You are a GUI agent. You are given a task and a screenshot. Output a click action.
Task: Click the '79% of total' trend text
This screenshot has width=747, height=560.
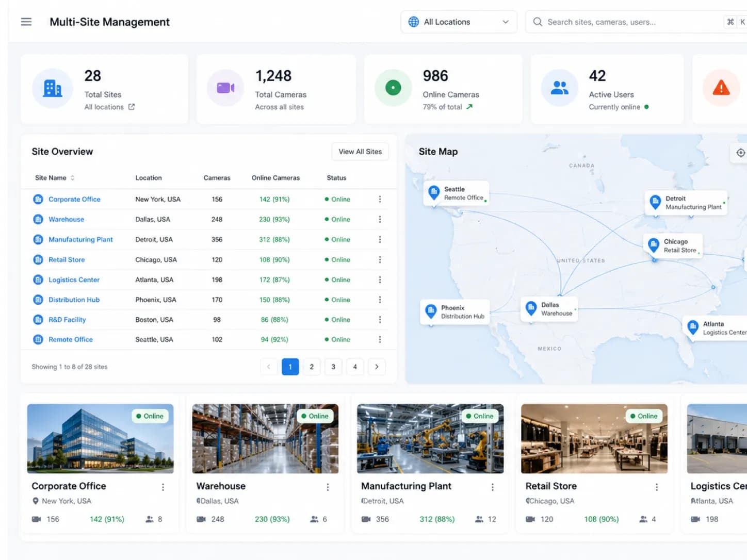(x=442, y=107)
